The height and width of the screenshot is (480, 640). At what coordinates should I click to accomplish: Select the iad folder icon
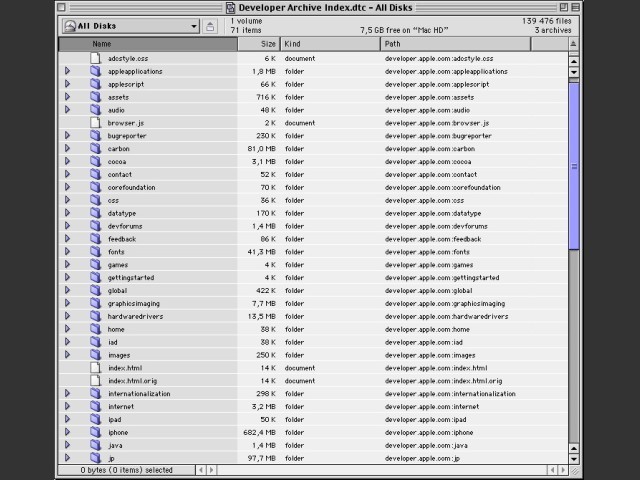pos(96,342)
